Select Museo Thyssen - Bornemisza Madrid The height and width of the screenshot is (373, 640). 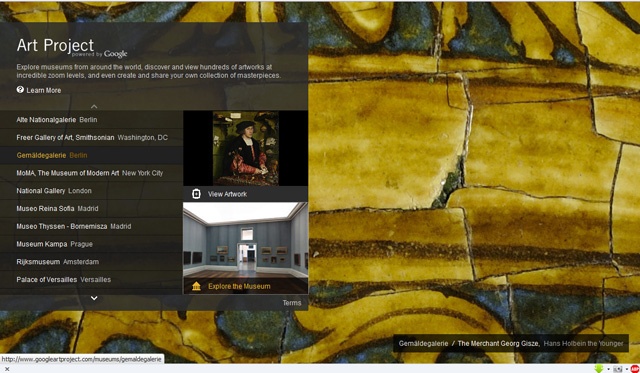pos(73,226)
